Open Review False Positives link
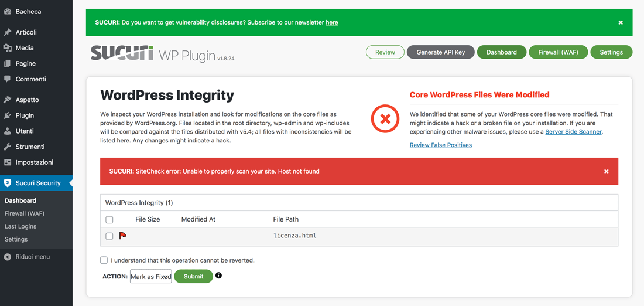 tap(441, 145)
